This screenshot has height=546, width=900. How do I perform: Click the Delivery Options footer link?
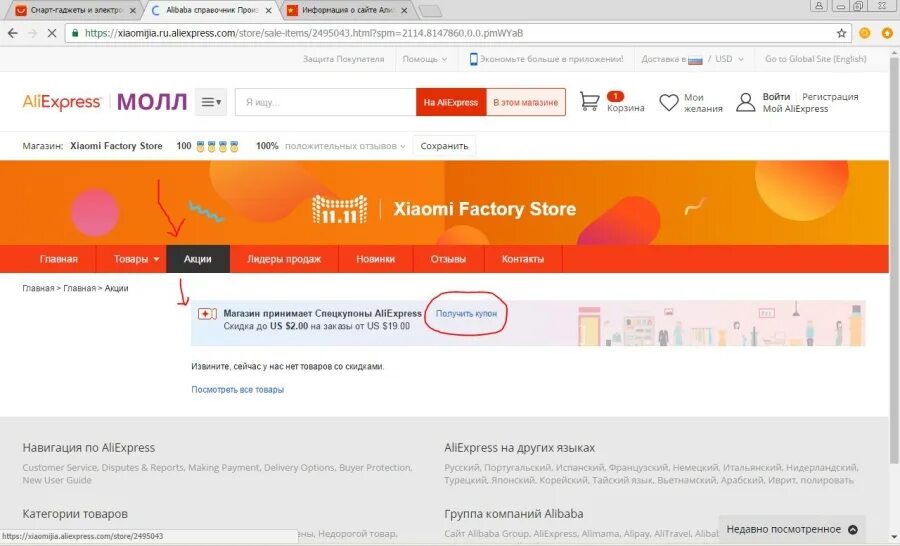(x=299, y=467)
